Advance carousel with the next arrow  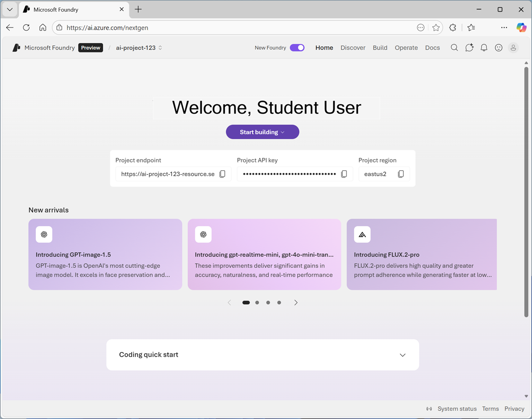point(296,302)
